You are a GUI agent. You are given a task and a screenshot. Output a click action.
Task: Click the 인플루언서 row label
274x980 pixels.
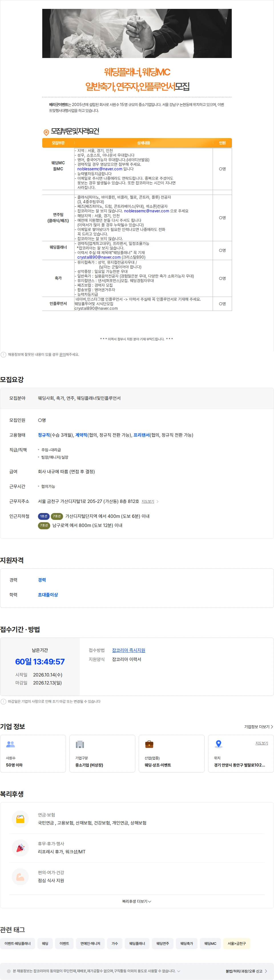(58, 304)
